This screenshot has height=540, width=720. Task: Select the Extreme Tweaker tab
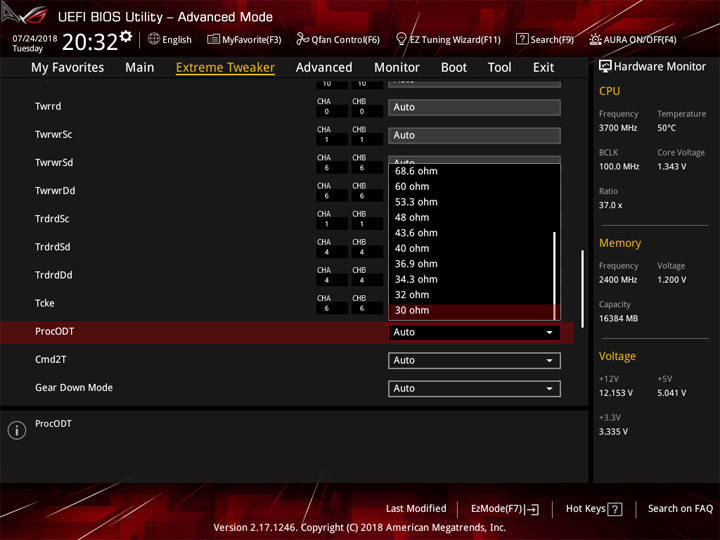coord(225,68)
